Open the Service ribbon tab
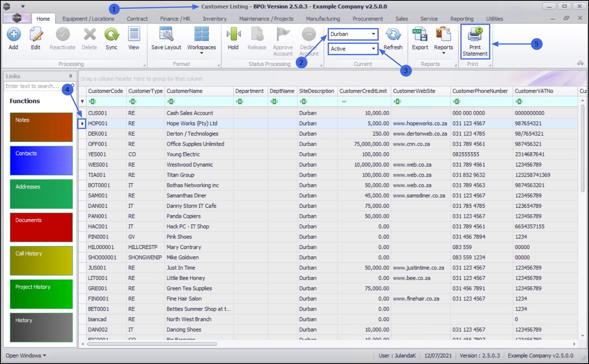The width and height of the screenshot is (589, 364). pos(429,19)
